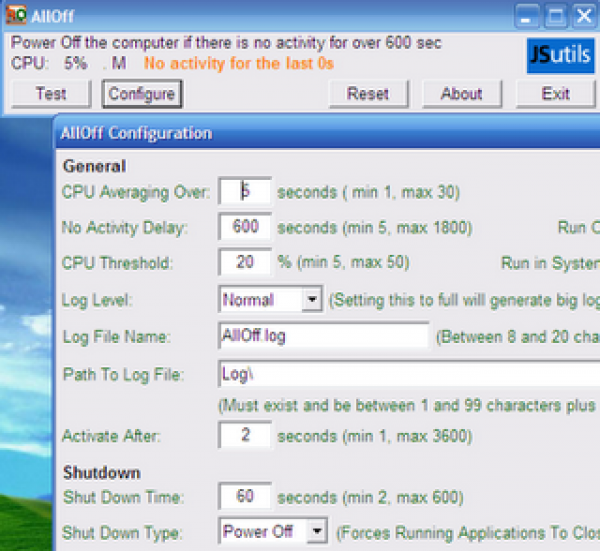Click the AllOff app icon in title bar
This screenshot has height=551, width=600.
(16, 15)
